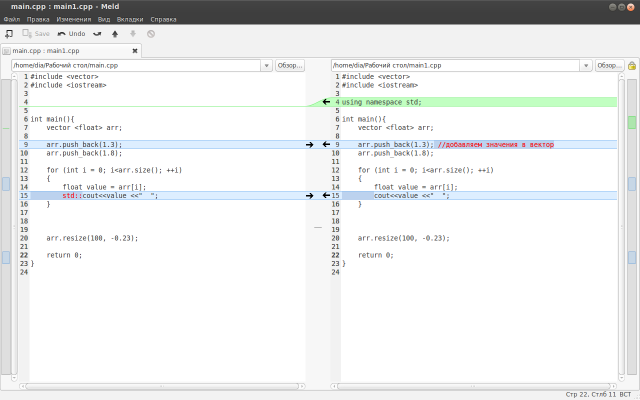Click status bar text 'Стр 22, Стлб 11'

coord(591,394)
